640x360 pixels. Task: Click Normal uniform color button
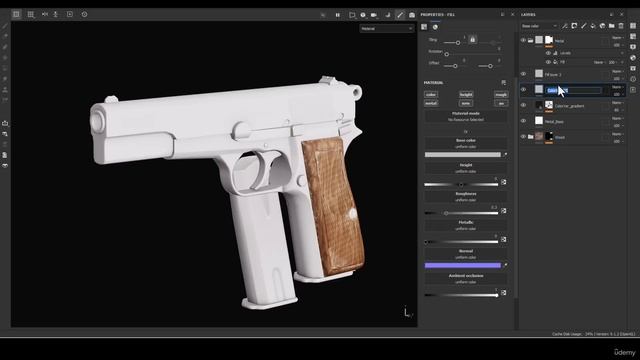click(466, 254)
